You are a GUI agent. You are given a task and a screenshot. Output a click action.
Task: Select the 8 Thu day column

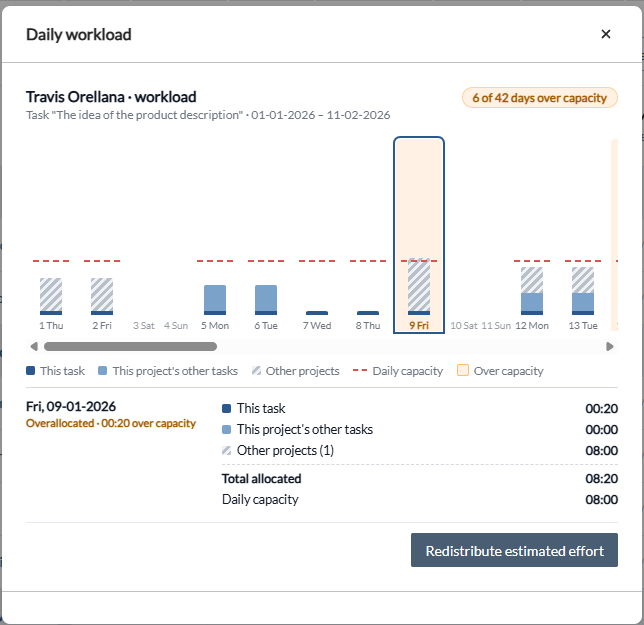(368, 235)
